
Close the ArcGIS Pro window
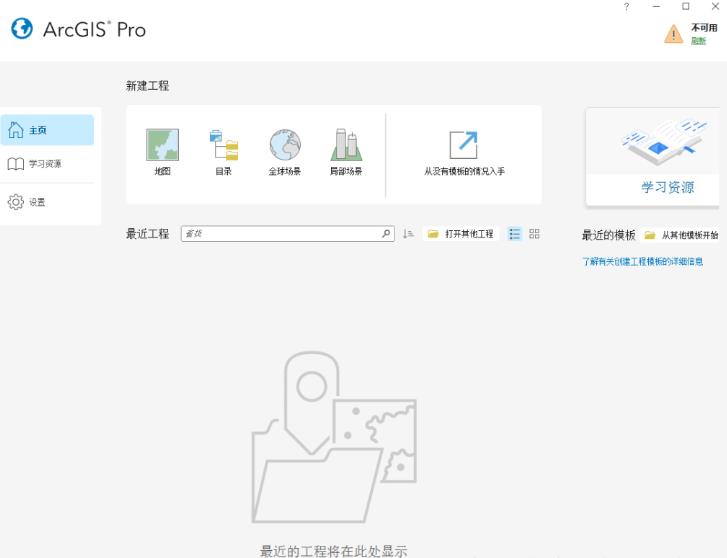click(x=715, y=6)
